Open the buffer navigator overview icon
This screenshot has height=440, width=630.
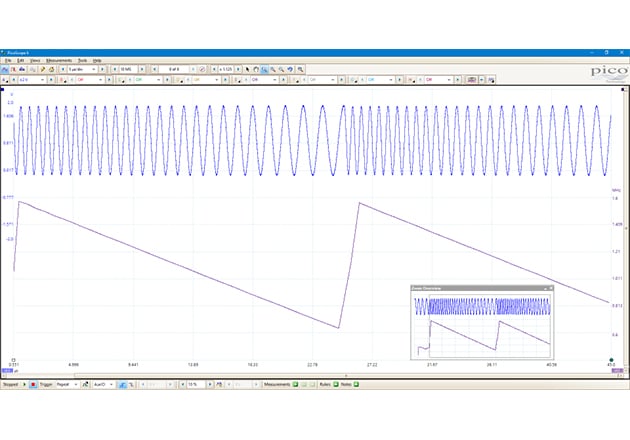(x=202, y=70)
